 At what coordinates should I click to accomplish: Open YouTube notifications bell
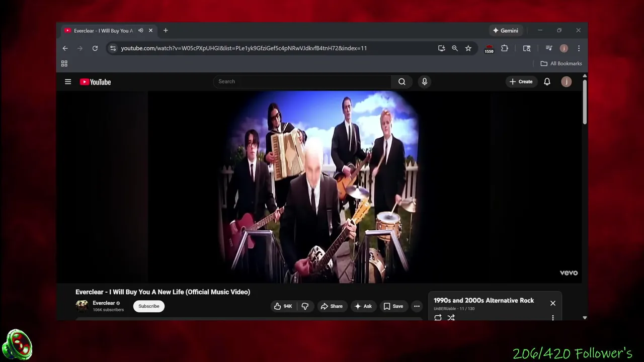pos(547,81)
